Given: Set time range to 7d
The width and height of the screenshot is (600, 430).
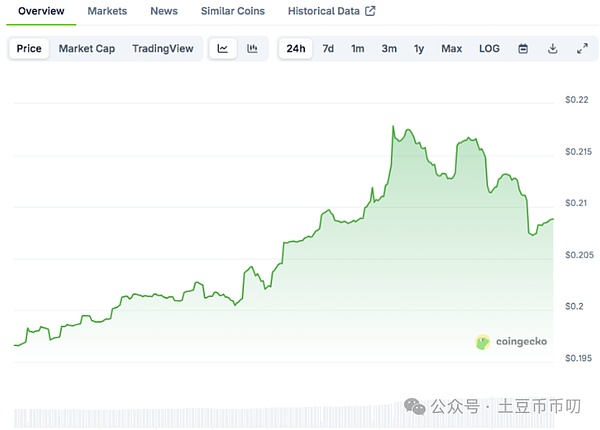Looking at the screenshot, I should click(x=328, y=48).
